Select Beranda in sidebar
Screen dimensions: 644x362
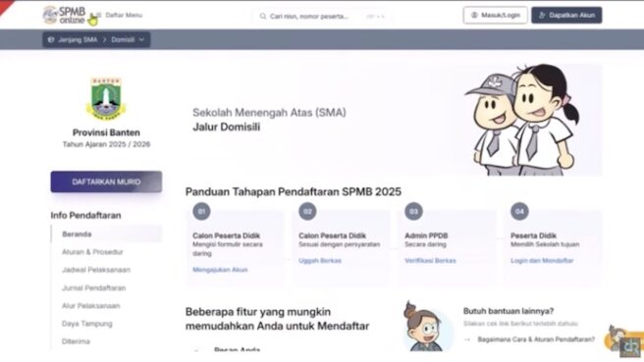(106, 233)
